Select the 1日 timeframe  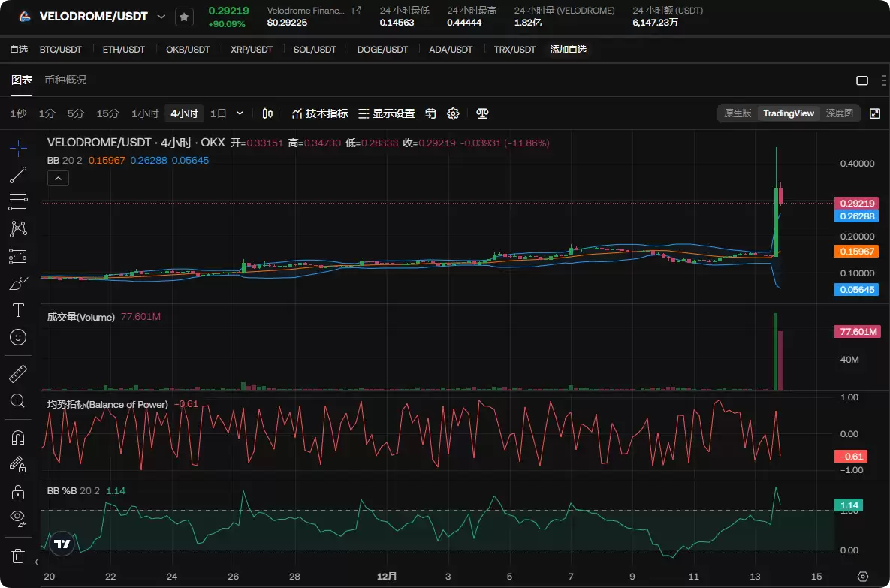pos(218,113)
